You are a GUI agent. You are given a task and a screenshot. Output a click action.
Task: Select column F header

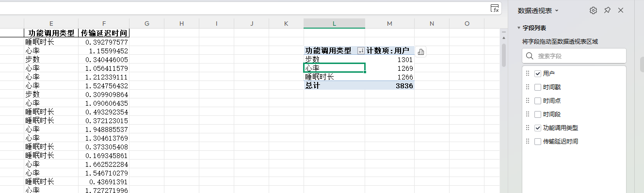pyautogui.click(x=103, y=23)
